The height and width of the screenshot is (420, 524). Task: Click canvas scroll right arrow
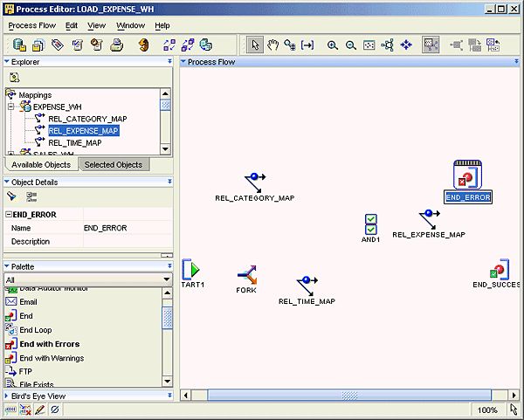pyautogui.click(x=514, y=396)
